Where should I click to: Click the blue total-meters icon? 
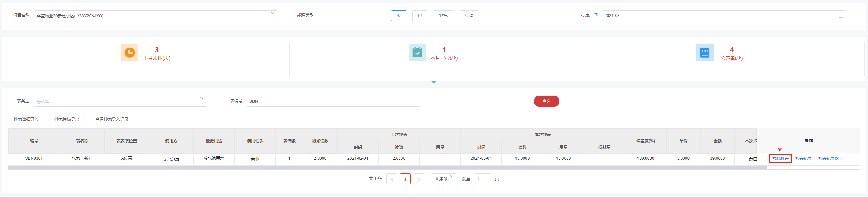[705, 53]
